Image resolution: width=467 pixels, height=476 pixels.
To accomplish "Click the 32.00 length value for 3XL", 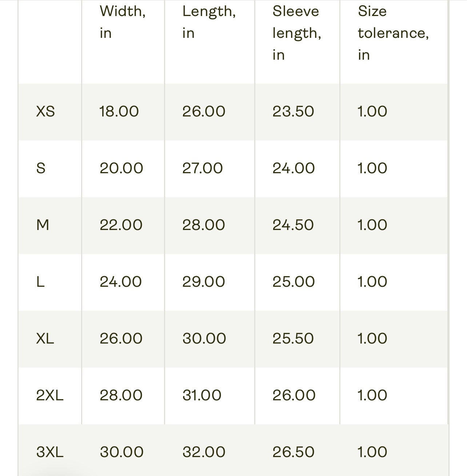I will click(x=204, y=452).
